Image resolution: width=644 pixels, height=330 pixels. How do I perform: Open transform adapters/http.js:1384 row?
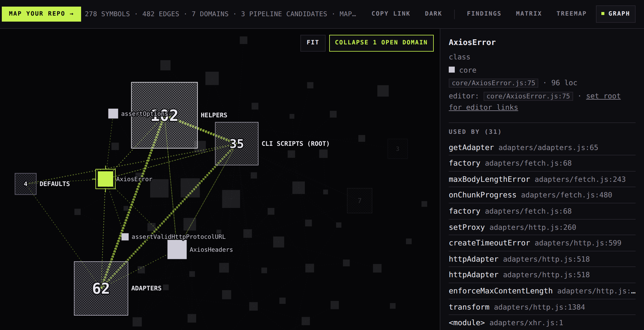(542, 307)
